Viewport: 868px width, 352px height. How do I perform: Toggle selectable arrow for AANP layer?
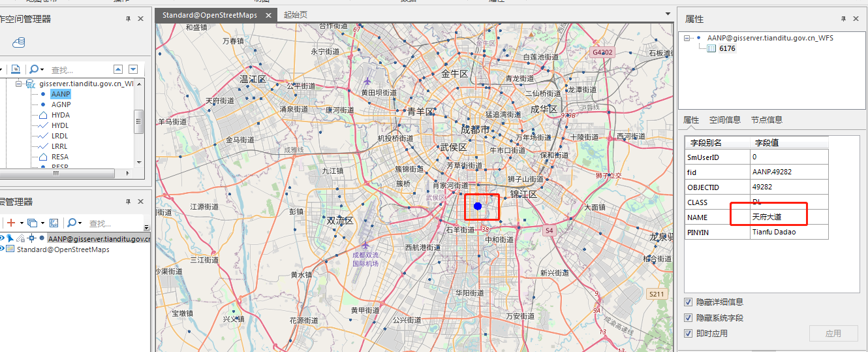(x=10, y=238)
